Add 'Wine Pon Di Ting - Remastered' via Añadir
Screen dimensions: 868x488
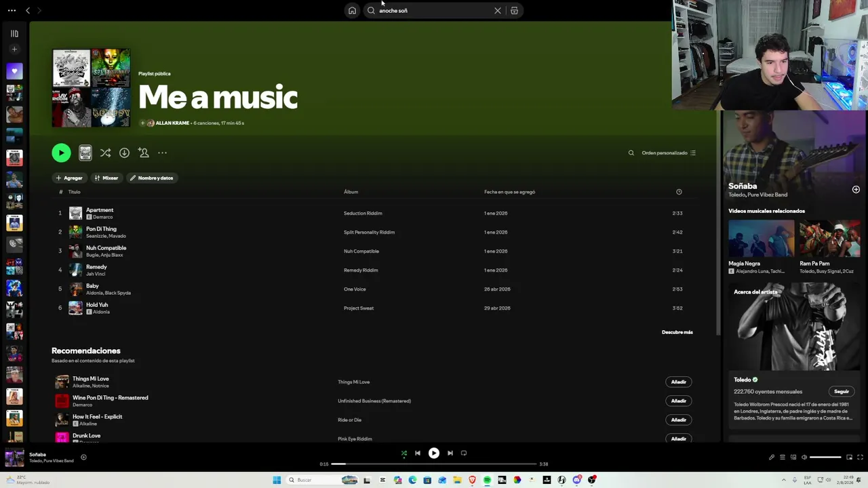(x=678, y=401)
